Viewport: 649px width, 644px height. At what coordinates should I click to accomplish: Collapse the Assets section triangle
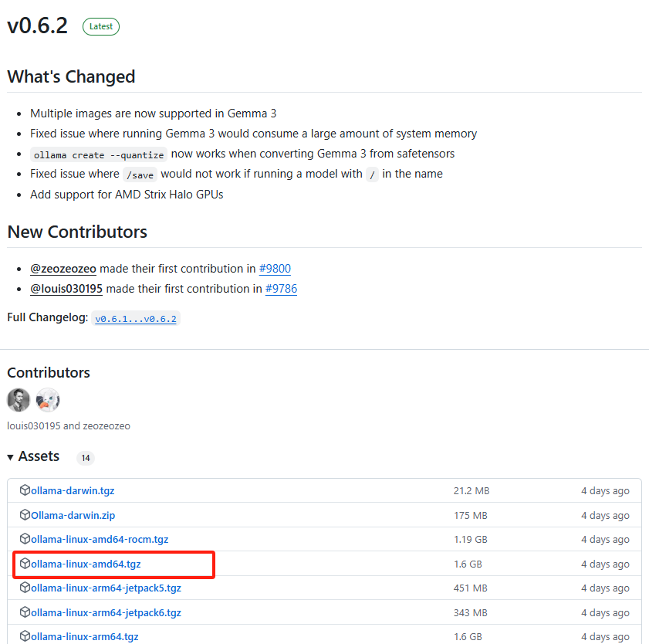click(x=10, y=457)
